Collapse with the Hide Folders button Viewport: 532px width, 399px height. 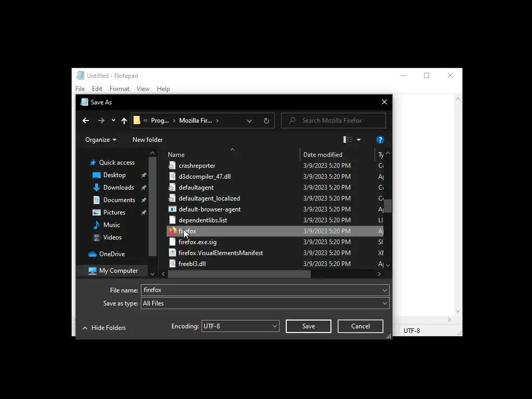104,328
